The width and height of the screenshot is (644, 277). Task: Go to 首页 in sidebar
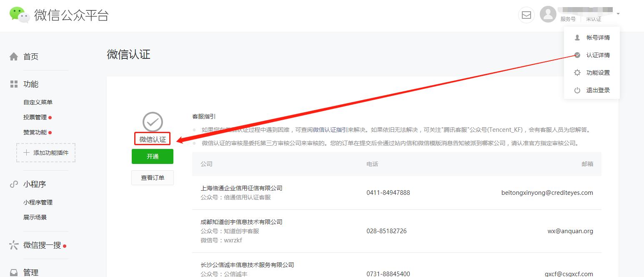(31, 57)
